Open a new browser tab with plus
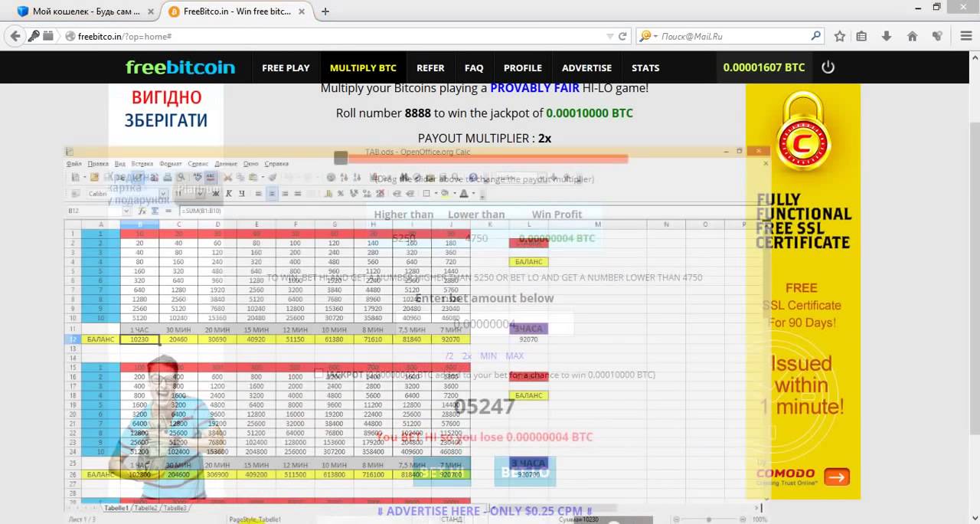The height and width of the screenshot is (524, 980). coord(325,11)
